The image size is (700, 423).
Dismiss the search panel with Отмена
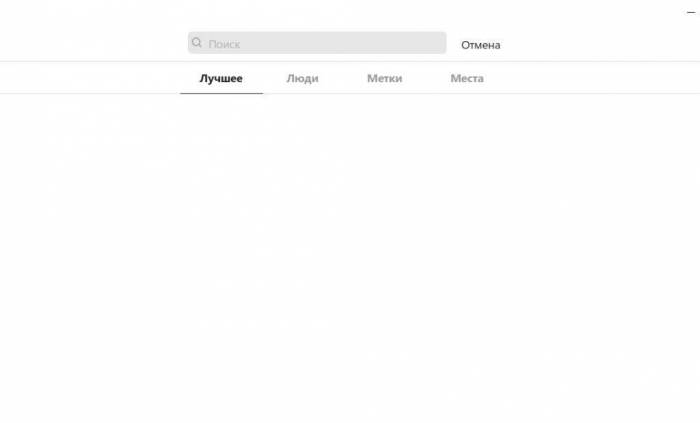[x=480, y=45]
